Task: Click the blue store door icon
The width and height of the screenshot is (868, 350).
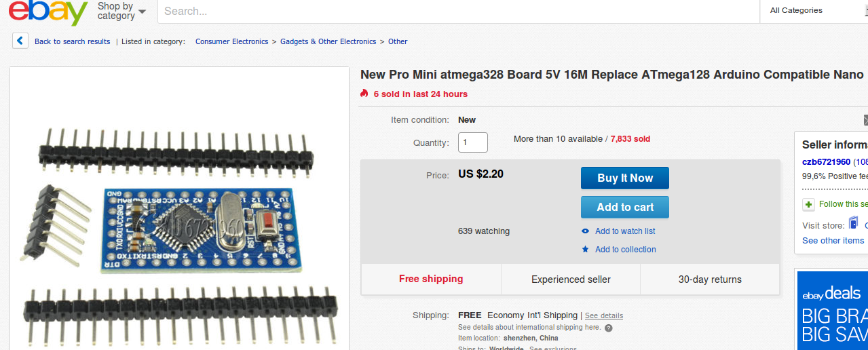Action: click(x=854, y=223)
